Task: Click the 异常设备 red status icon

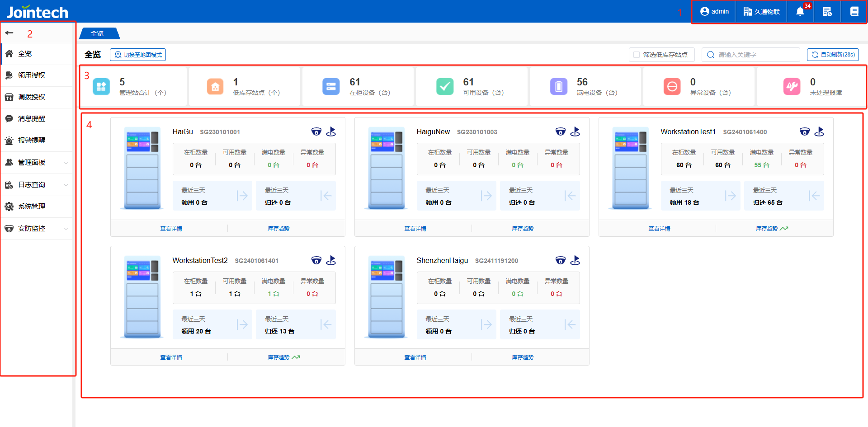Action: (x=672, y=86)
